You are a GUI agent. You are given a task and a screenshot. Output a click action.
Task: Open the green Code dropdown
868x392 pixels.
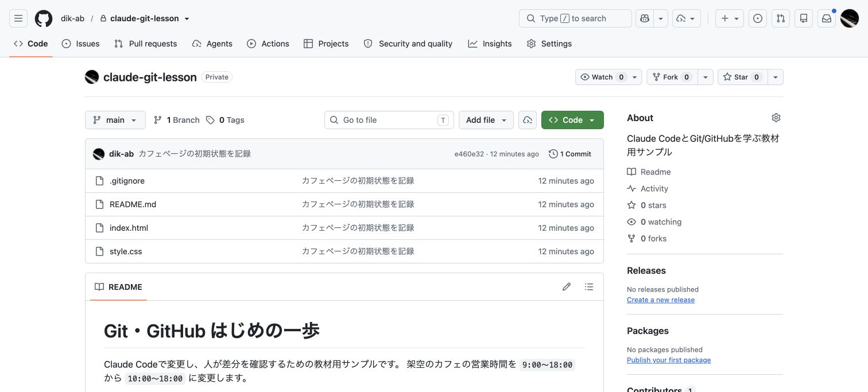[x=572, y=120]
